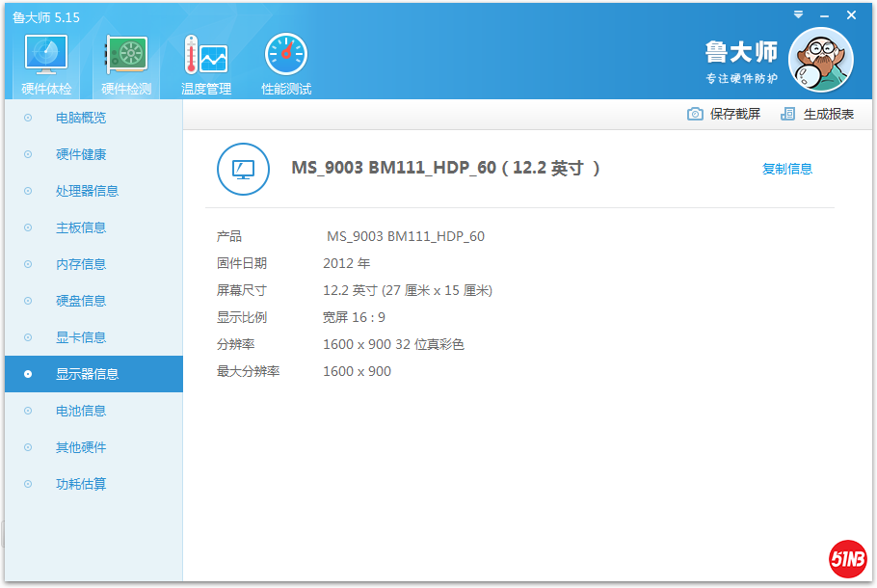Show 内存信息 from the sidebar
877x588 pixels.
coord(81,264)
